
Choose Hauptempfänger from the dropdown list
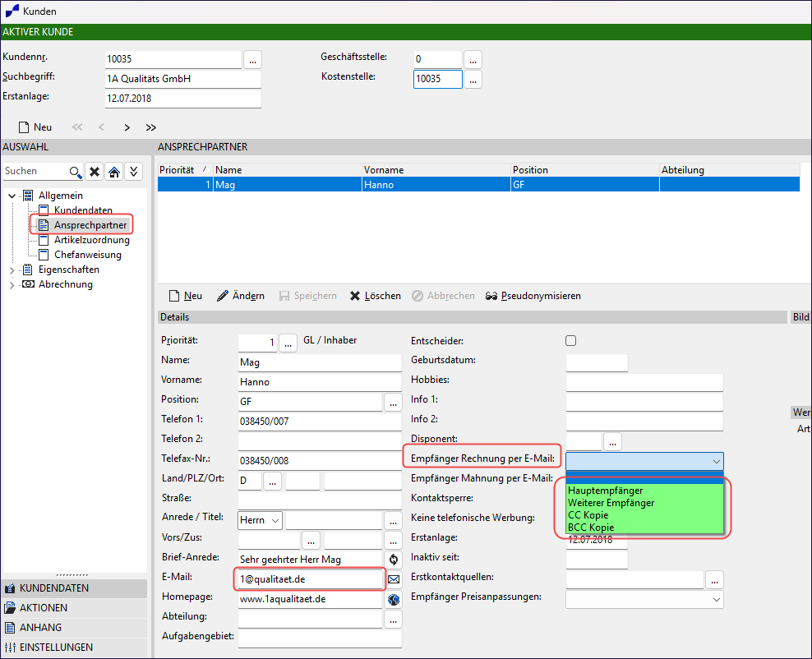tap(644, 491)
